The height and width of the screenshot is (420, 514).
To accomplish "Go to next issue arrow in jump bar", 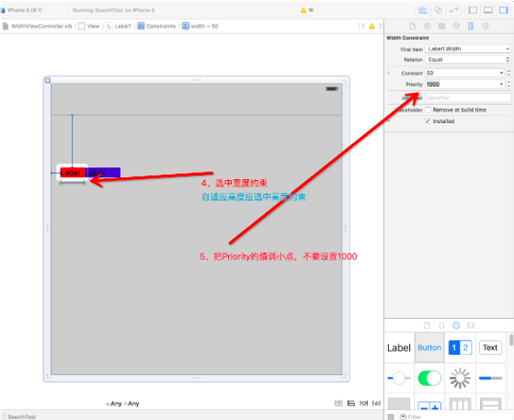I will pyautogui.click(x=380, y=26).
